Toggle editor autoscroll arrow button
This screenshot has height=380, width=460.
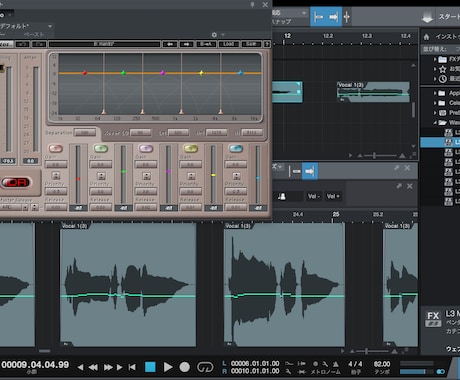tap(310, 171)
